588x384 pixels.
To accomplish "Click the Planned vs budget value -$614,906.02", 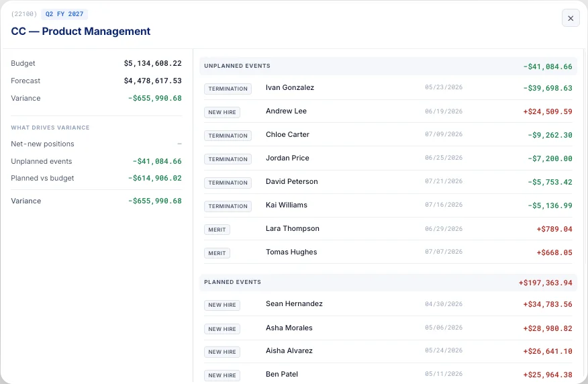I will click(155, 178).
